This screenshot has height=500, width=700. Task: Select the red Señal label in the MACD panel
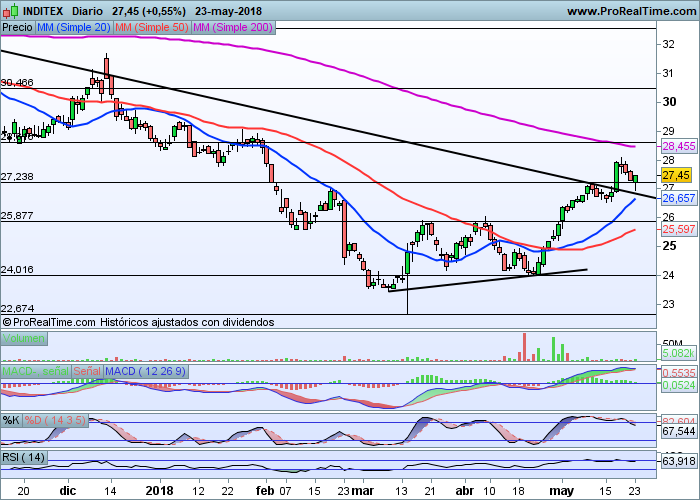[x=87, y=371]
